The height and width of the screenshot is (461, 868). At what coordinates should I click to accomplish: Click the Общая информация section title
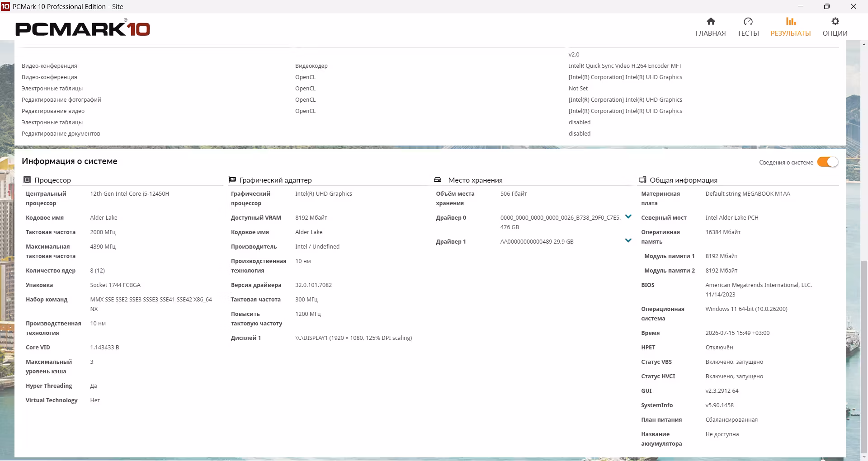684,180
